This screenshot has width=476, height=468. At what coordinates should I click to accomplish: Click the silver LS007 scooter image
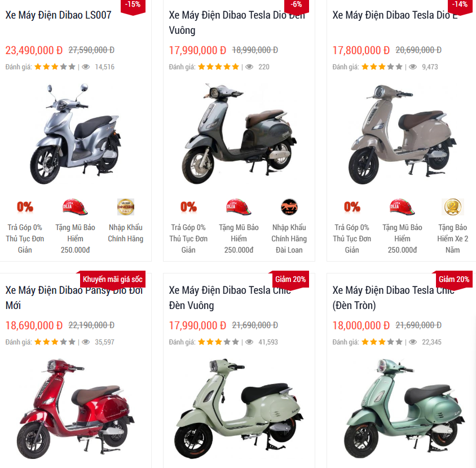coord(75,134)
